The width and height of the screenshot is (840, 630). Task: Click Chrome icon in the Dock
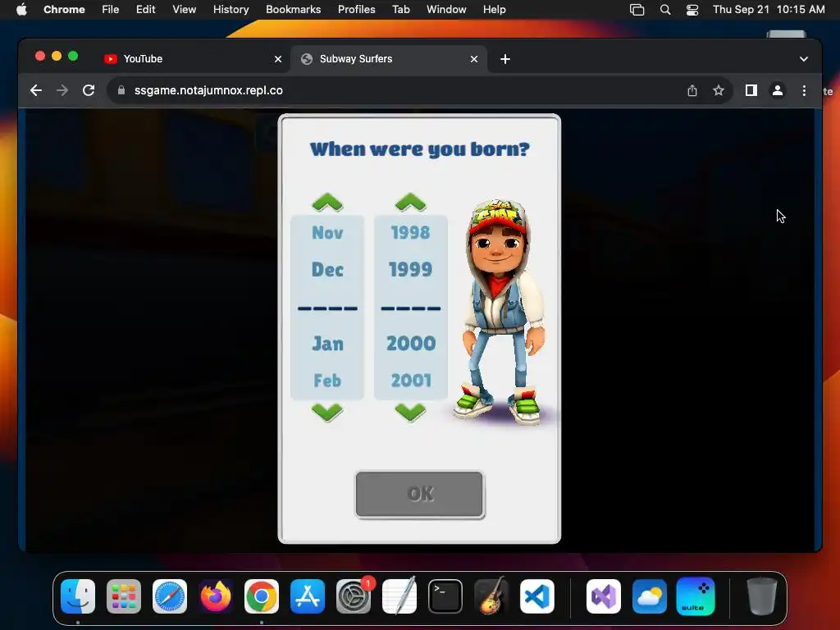[x=262, y=596]
